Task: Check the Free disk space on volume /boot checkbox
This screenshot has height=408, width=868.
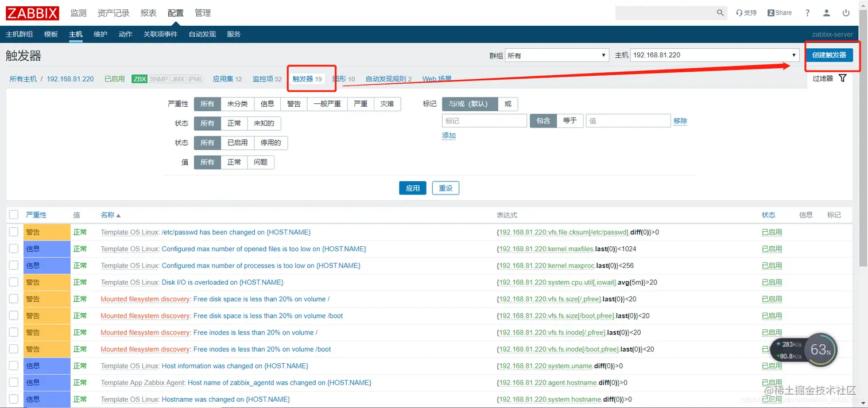Action: [14, 315]
